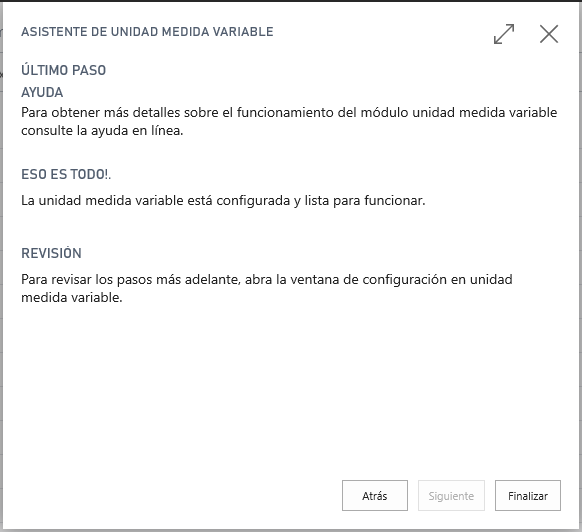Click the disabled Siguiente button
This screenshot has width=582, height=532.
451,495
